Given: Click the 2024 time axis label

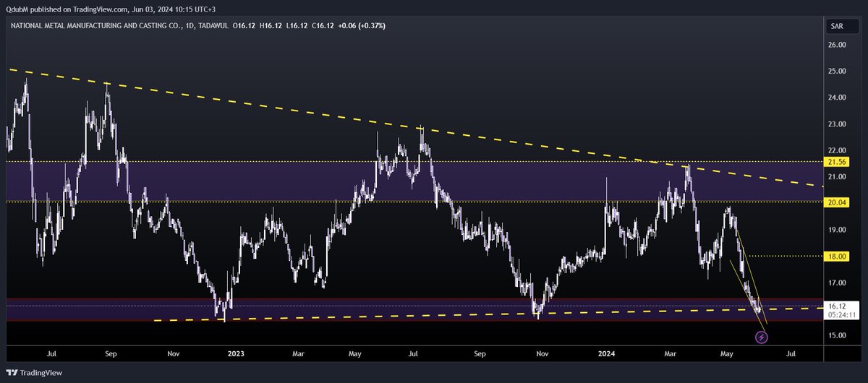Looking at the screenshot, I should click(605, 354).
